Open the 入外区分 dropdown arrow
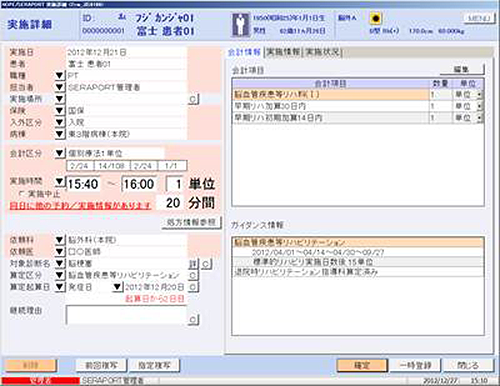 (59, 122)
